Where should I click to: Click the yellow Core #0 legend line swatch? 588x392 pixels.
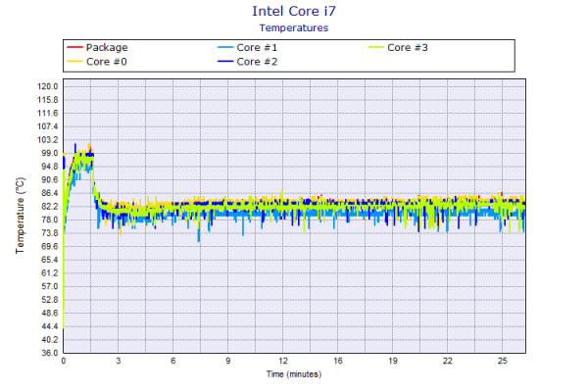[74, 61]
